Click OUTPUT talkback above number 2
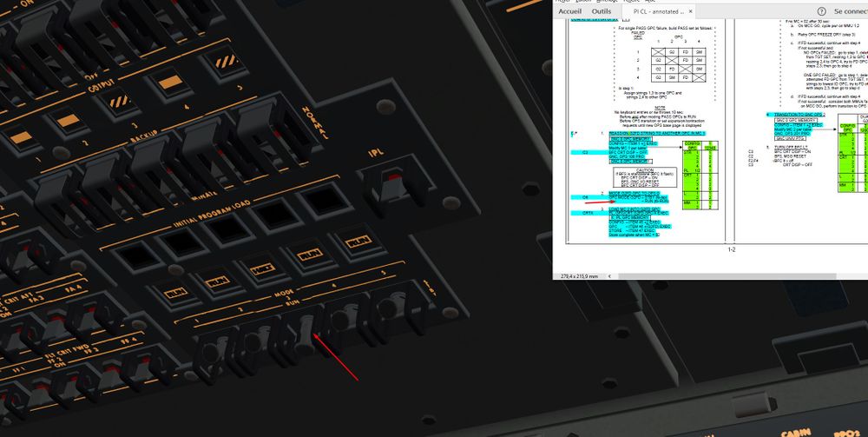This screenshot has height=437, width=868. [x=68, y=120]
